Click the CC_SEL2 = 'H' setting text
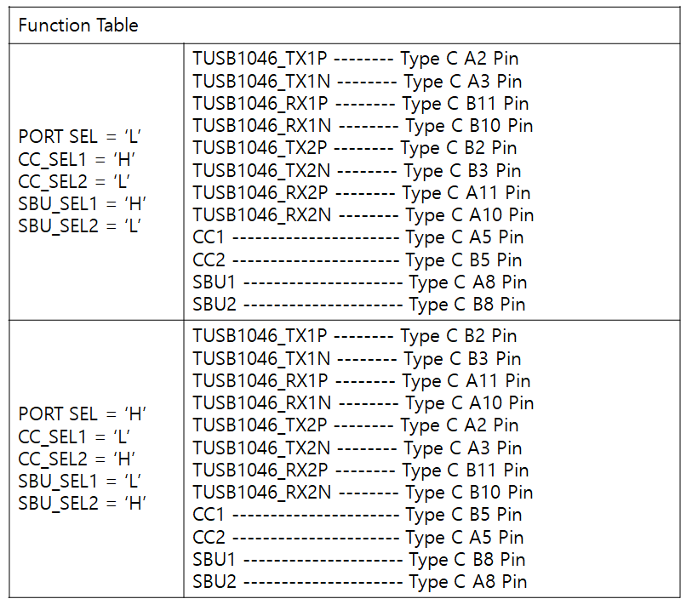Viewport: 698px width, 616px height. 77,459
